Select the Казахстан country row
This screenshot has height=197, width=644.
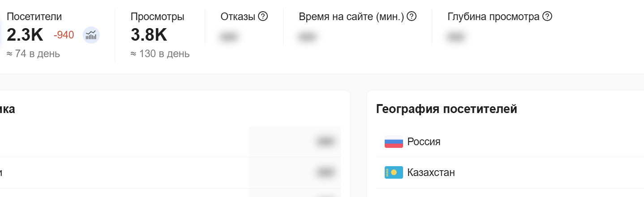coord(510,172)
